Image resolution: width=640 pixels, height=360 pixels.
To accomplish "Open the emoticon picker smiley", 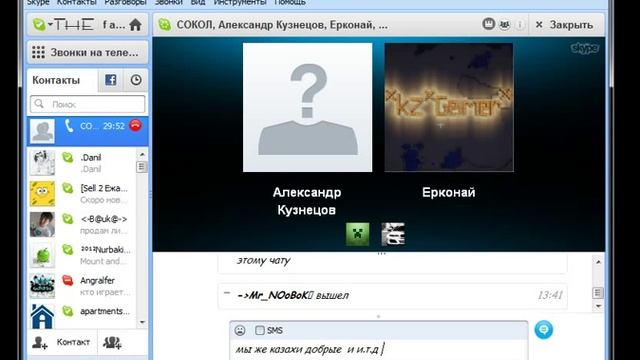I will click(240, 330).
